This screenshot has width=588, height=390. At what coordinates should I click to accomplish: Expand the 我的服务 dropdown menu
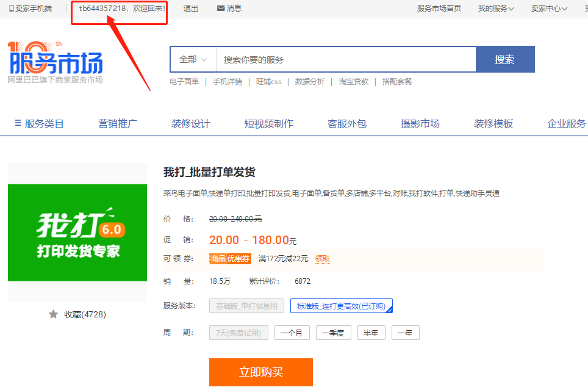tap(495, 8)
